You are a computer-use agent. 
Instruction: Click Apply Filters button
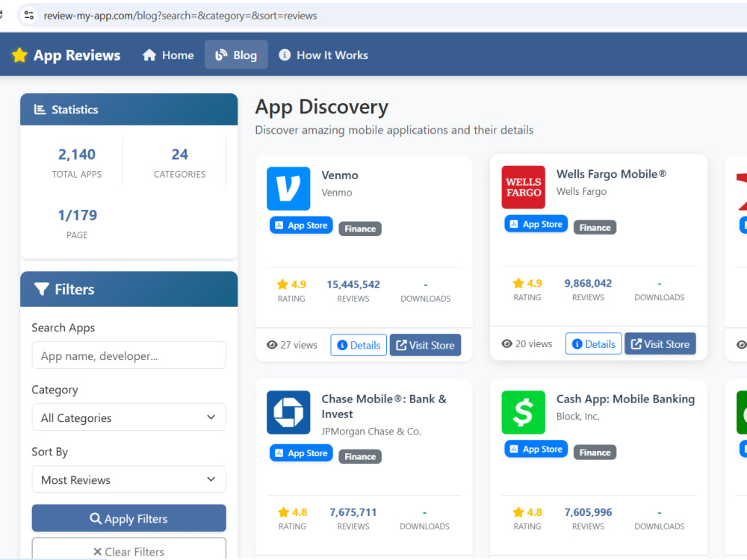pos(129,519)
